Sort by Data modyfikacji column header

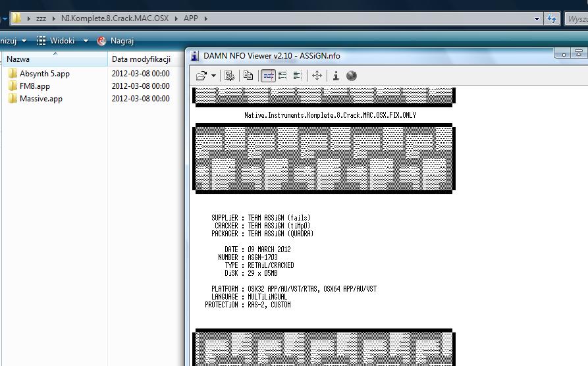click(146, 59)
